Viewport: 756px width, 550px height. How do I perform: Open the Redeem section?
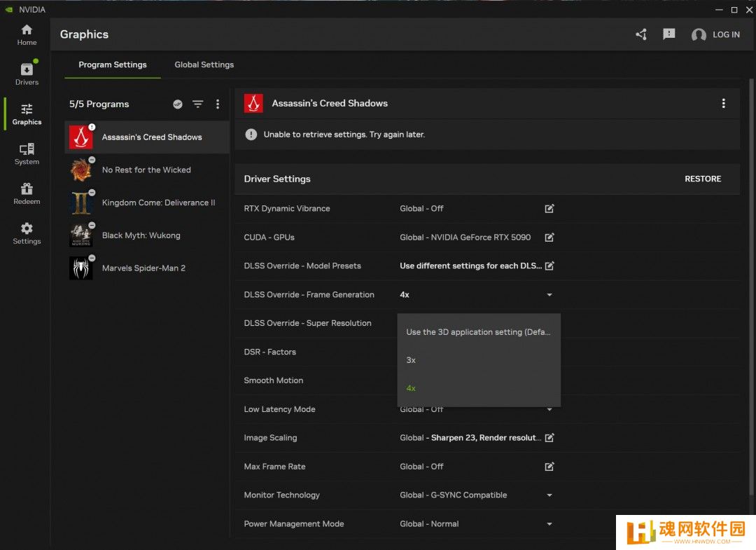pos(27,193)
